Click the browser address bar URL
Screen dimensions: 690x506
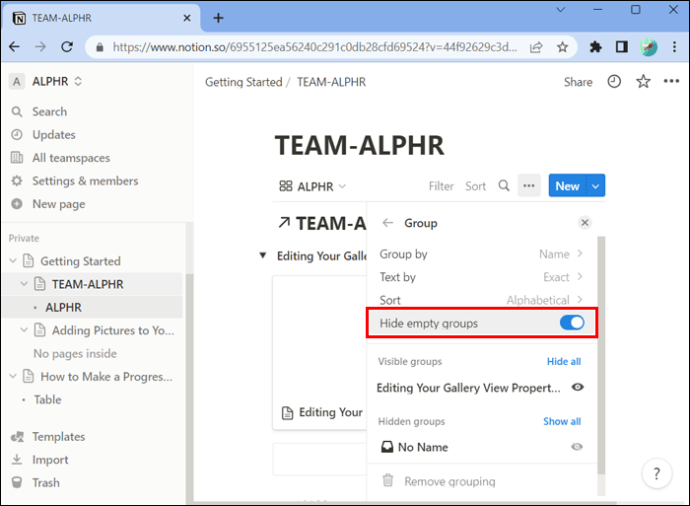(315, 47)
